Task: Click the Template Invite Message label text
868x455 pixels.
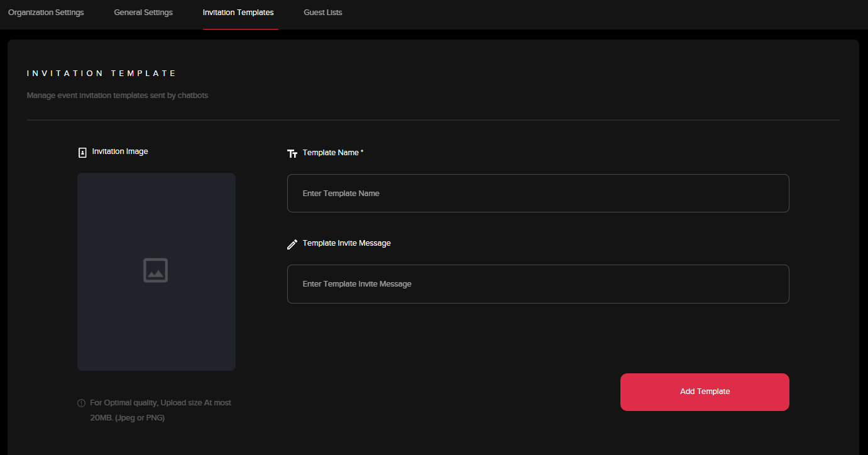Action: 346,243
